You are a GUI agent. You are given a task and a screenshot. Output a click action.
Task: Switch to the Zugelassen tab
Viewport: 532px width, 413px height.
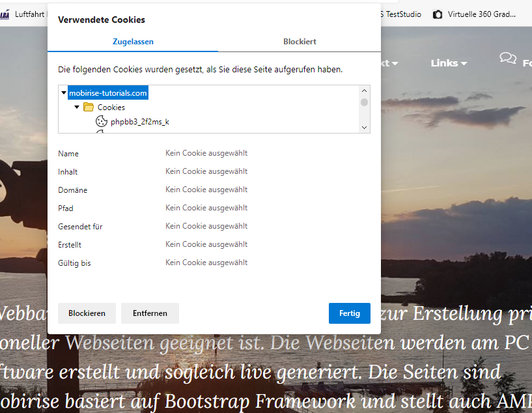(x=133, y=42)
